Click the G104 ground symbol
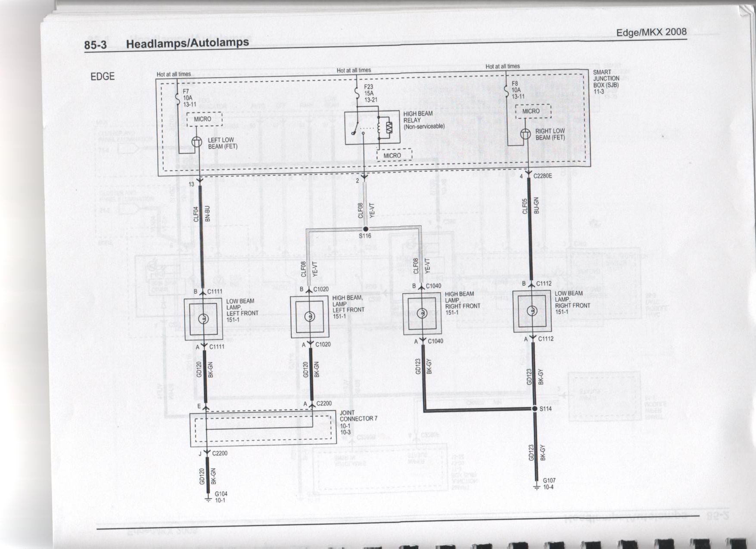Viewport: 756px width, 549px height. pos(208,499)
